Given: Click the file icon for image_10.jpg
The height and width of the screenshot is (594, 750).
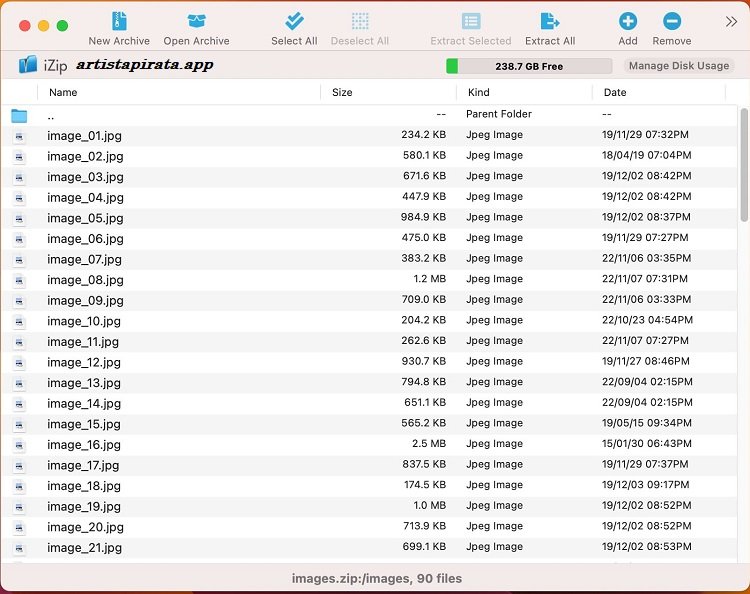Looking at the screenshot, I should tap(19, 321).
